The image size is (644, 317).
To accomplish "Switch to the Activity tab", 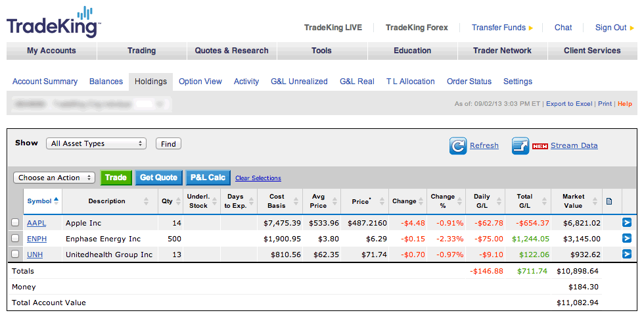I will pyautogui.click(x=246, y=82).
